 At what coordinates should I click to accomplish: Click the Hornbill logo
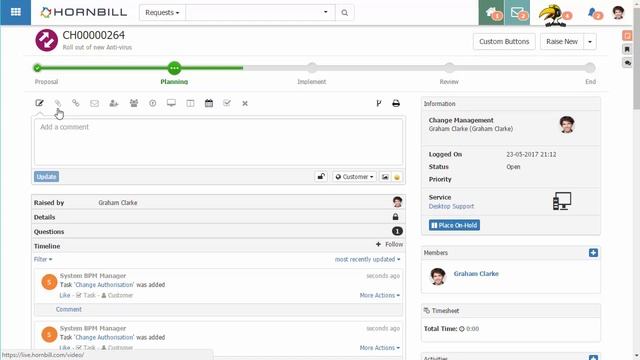(84, 12)
